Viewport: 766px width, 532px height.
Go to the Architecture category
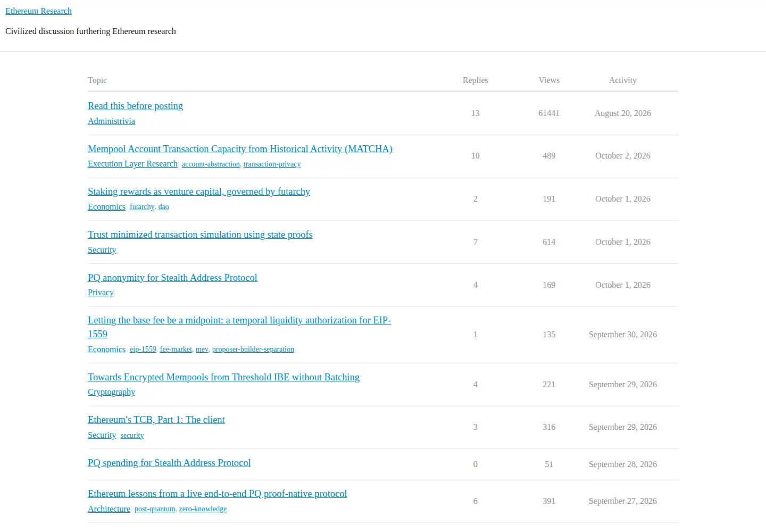click(109, 509)
